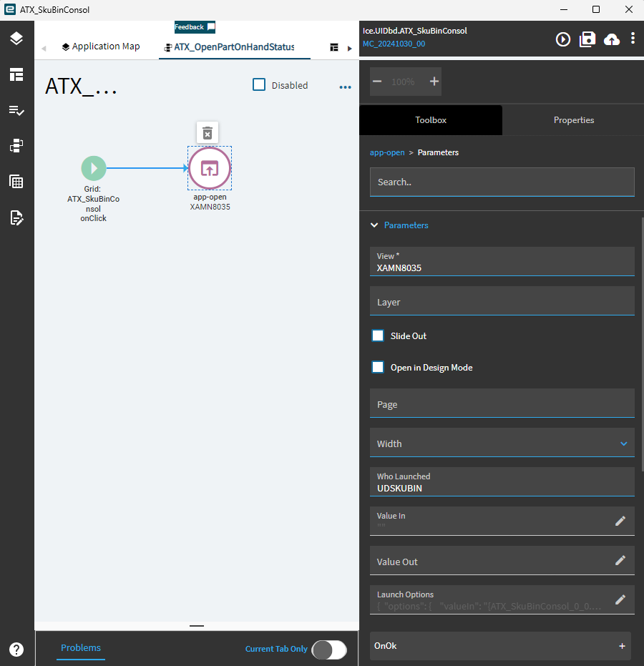644x666 pixels.
Task: Click the Page input field
Action: pos(502,403)
